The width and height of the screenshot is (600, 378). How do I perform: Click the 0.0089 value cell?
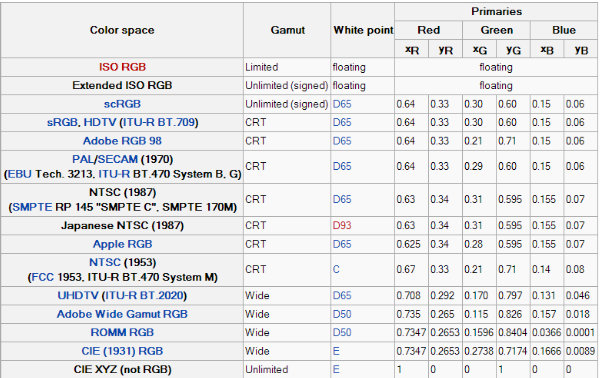pyautogui.click(x=581, y=351)
